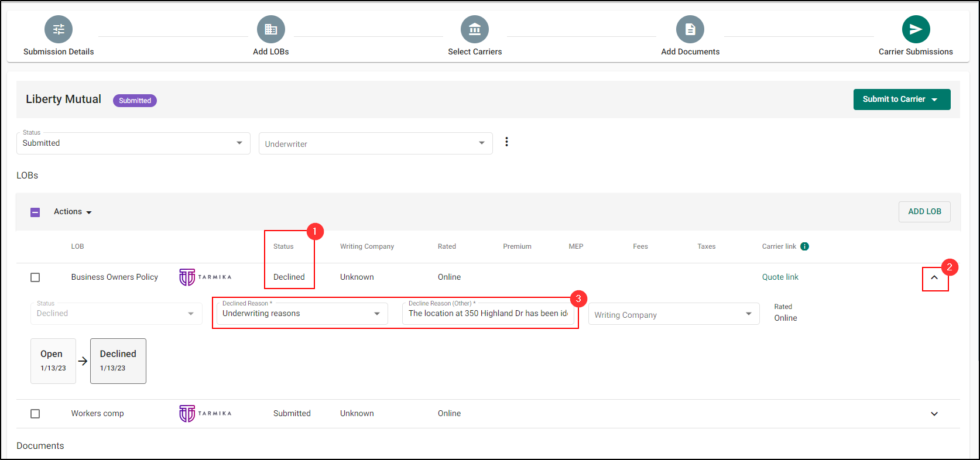Click Tarmika logo in Business Owners Policy row
The image size is (980, 460).
205,277
